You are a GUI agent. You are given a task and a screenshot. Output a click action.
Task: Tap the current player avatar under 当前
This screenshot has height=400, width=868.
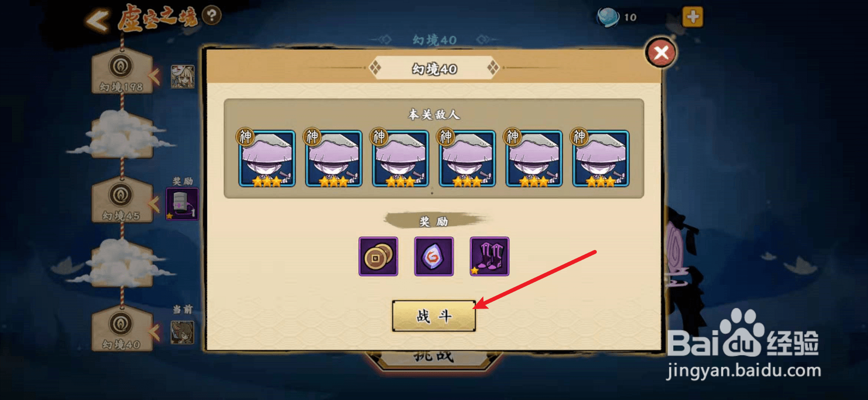tap(183, 332)
